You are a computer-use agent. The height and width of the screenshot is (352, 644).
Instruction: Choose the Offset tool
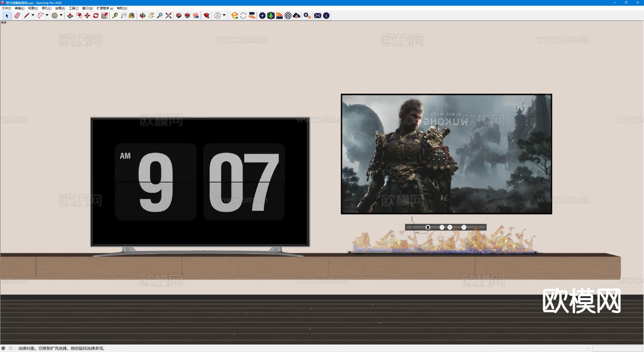pos(79,16)
